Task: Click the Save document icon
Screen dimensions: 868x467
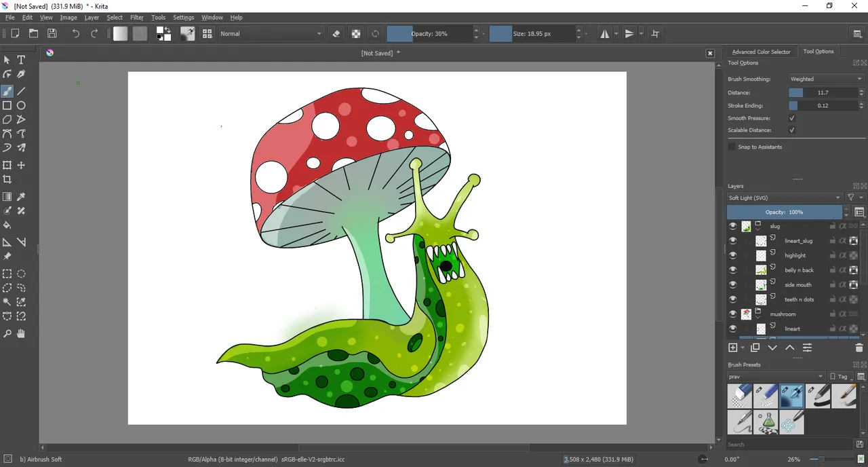Action: point(52,33)
